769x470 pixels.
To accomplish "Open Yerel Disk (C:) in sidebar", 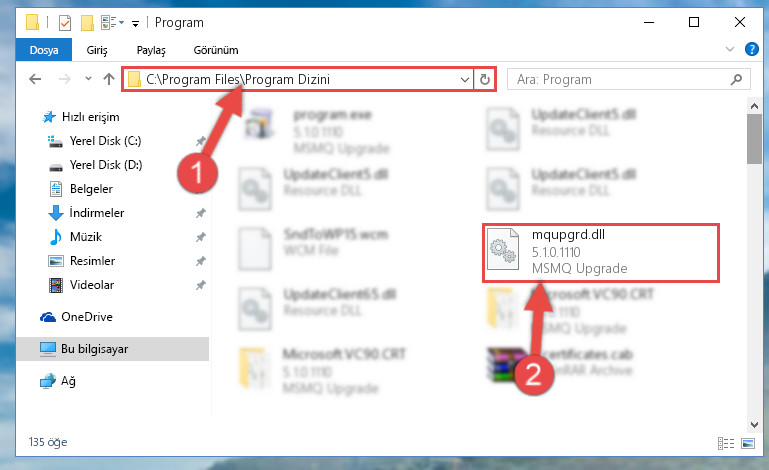I will coord(105,141).
